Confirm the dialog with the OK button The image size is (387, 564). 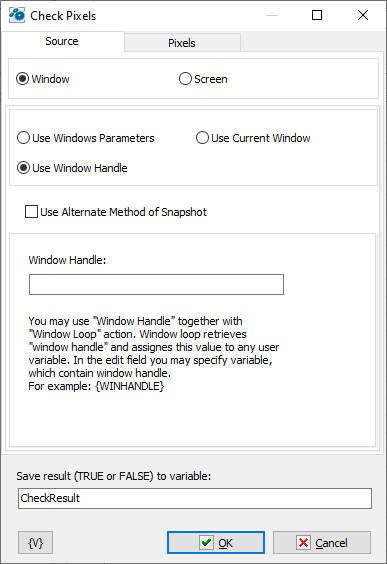pyautogui.click(x=216, y=542)
